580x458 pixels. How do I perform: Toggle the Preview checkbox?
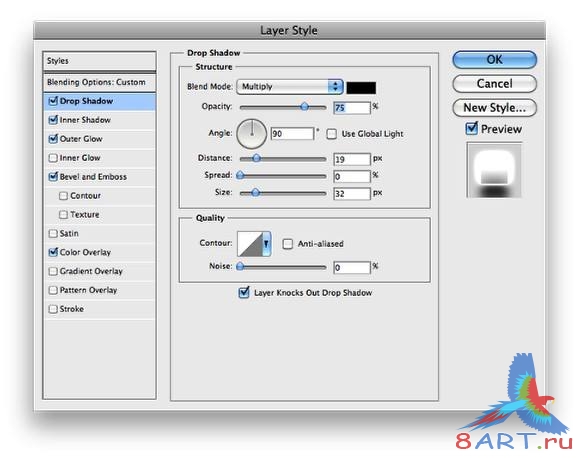coord(471,128)
